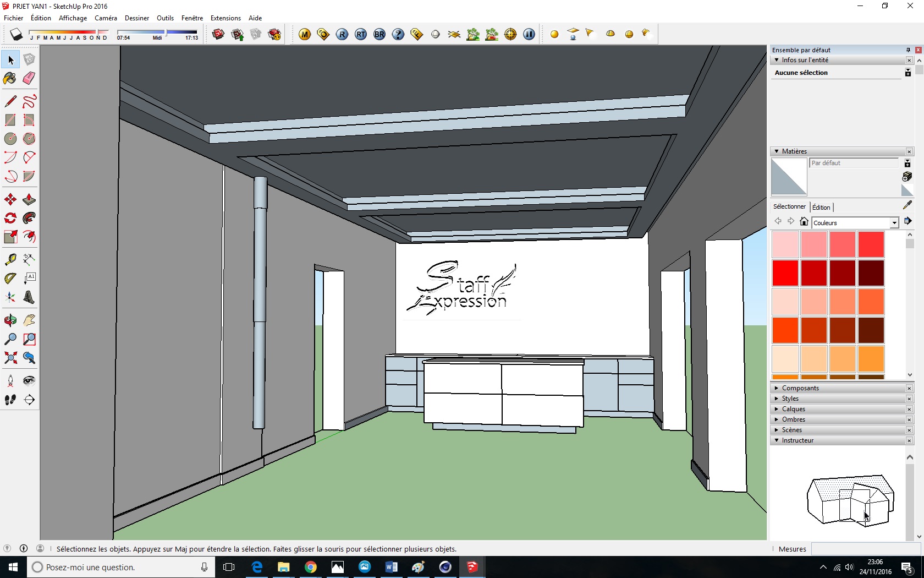Open the Fichier menu

[x=14, y=18]
